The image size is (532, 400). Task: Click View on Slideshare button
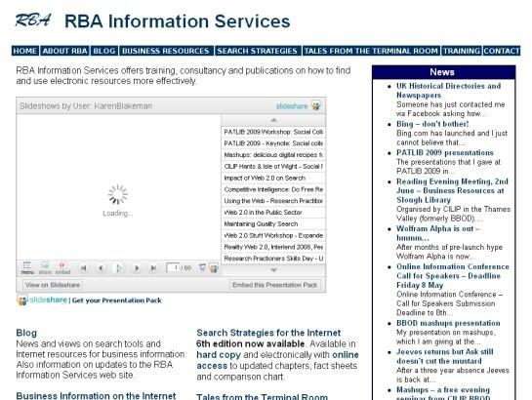(53, 285)
